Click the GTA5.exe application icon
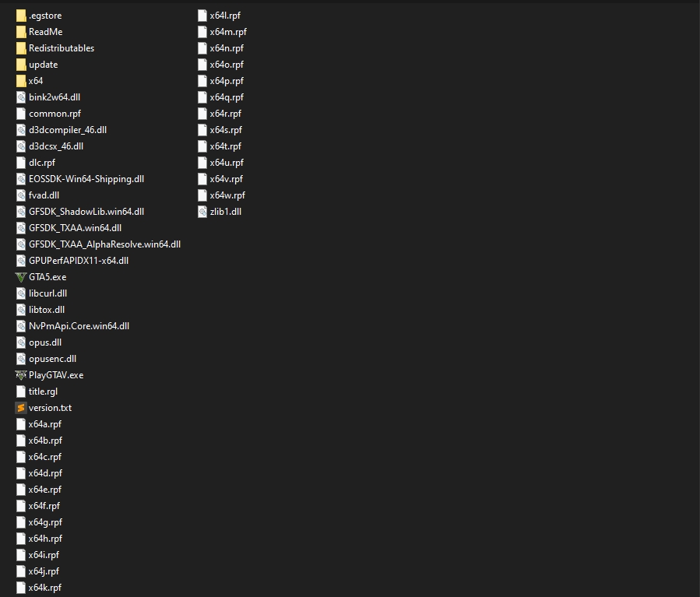The height and width of the screenshot is (597, 700). (21, 277)
